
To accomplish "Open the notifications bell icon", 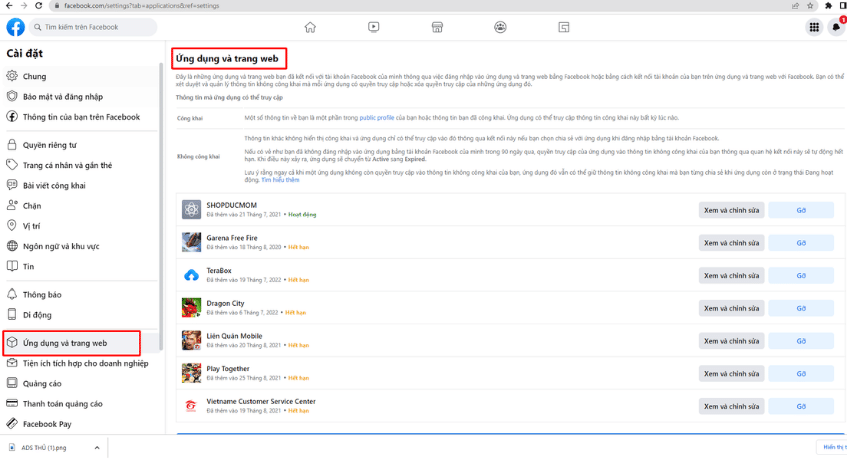I will [836, 27].
